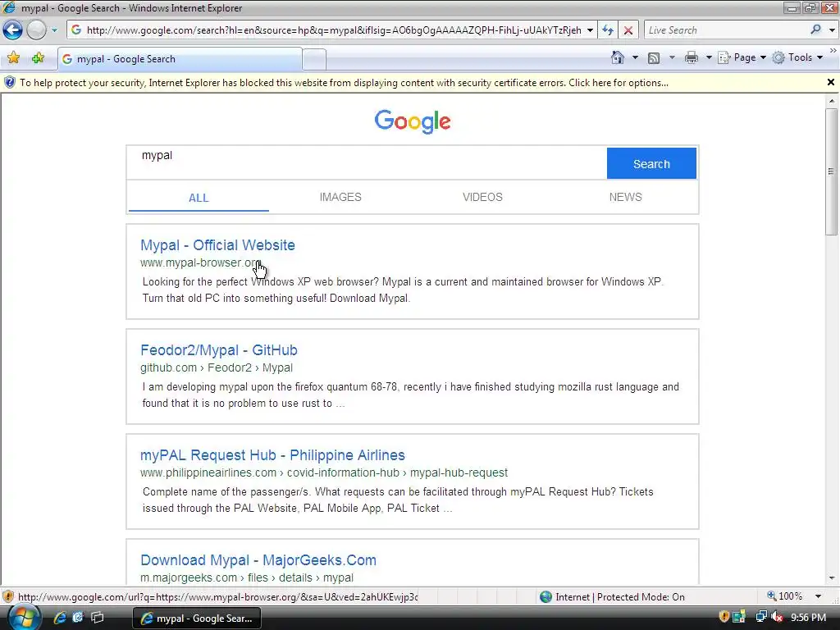
Task: Click the RSS Feeds icon
Action: [x=654, y=58]
